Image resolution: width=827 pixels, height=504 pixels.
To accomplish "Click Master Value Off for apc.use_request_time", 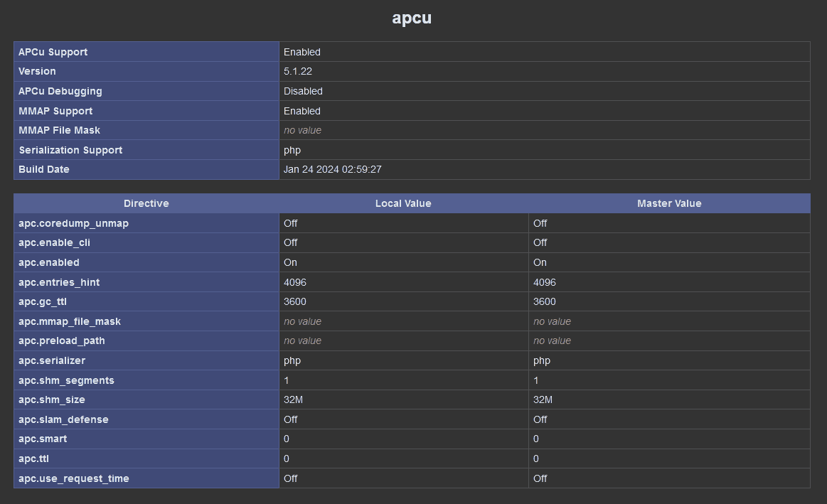I will click(x=540, y=478).
